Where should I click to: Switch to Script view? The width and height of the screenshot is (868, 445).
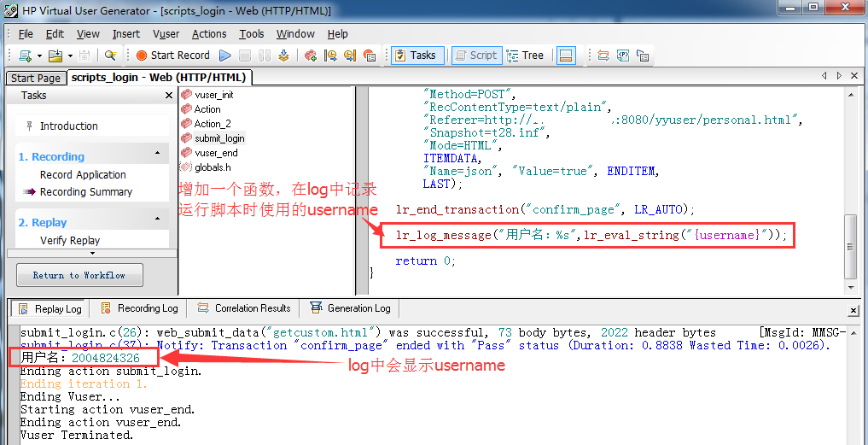click(x=476, y=56)
